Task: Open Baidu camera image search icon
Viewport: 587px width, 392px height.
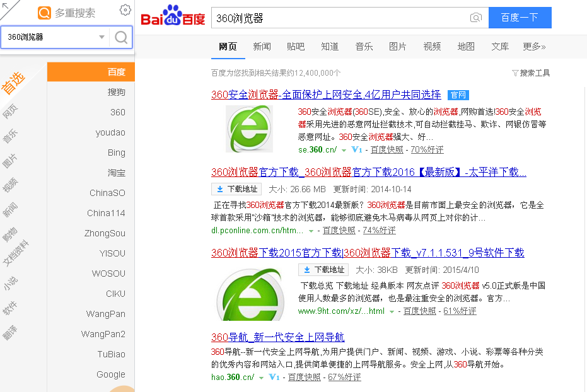Action: click(476, 18)
